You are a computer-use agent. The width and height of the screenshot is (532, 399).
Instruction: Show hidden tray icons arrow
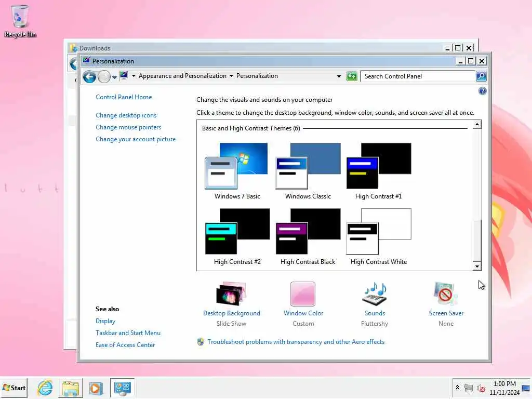click(x=457, y=387)
